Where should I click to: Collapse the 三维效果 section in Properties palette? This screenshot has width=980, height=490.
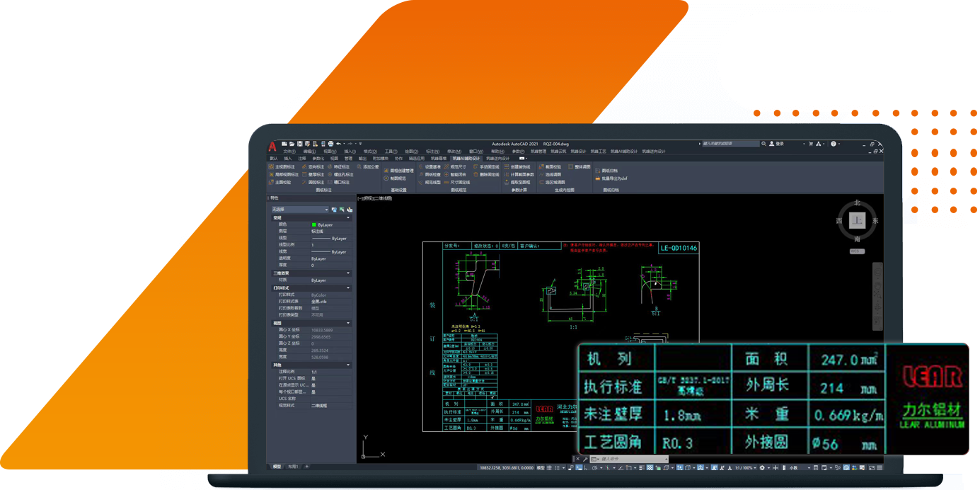point(348,273)
